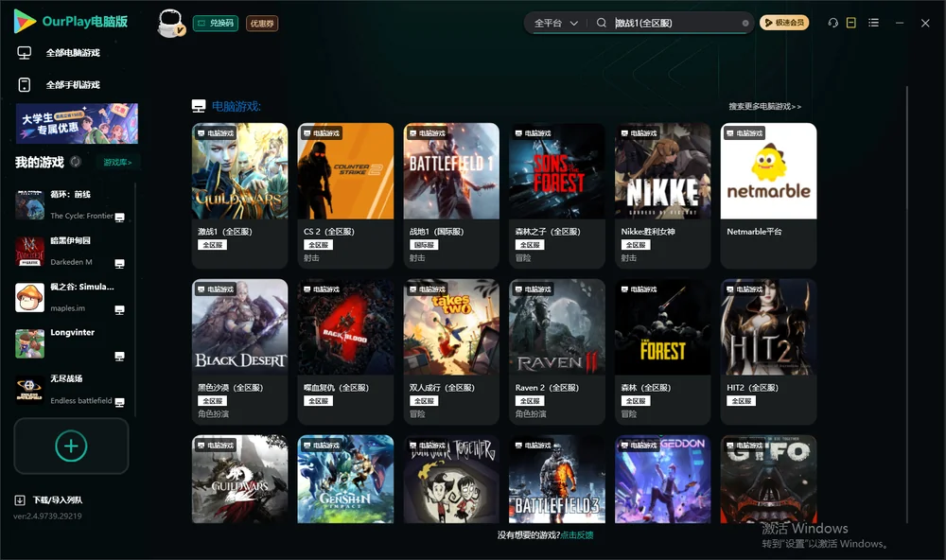Open the Raven 2 game card
This screenshot has height=560, width=946.
(x=557, y=351)
